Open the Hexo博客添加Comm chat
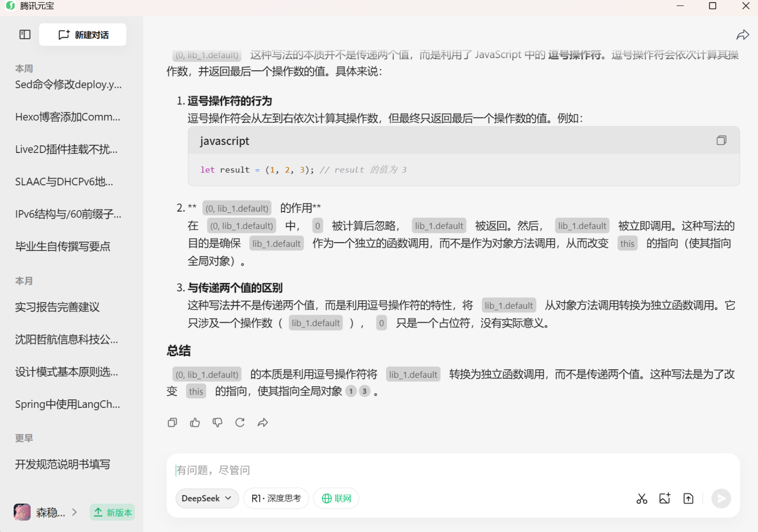 tap(68, 117)
